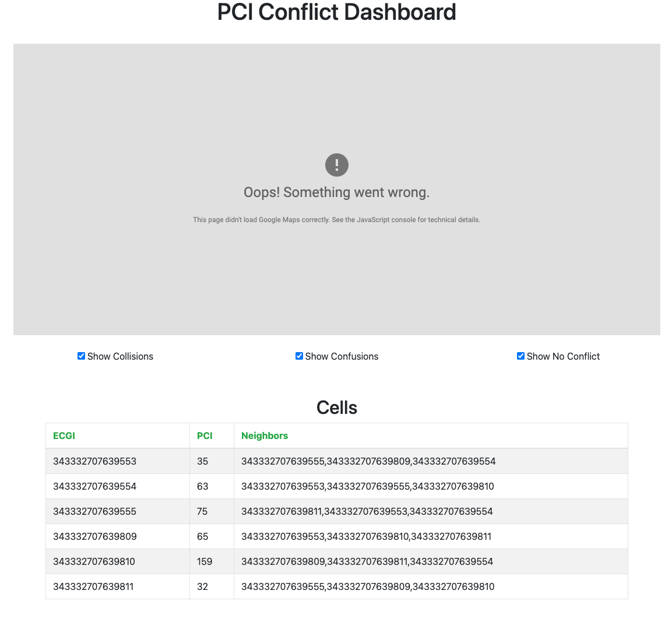Click the PCI Conflict Dashboard title

click(x=336, y=12)
